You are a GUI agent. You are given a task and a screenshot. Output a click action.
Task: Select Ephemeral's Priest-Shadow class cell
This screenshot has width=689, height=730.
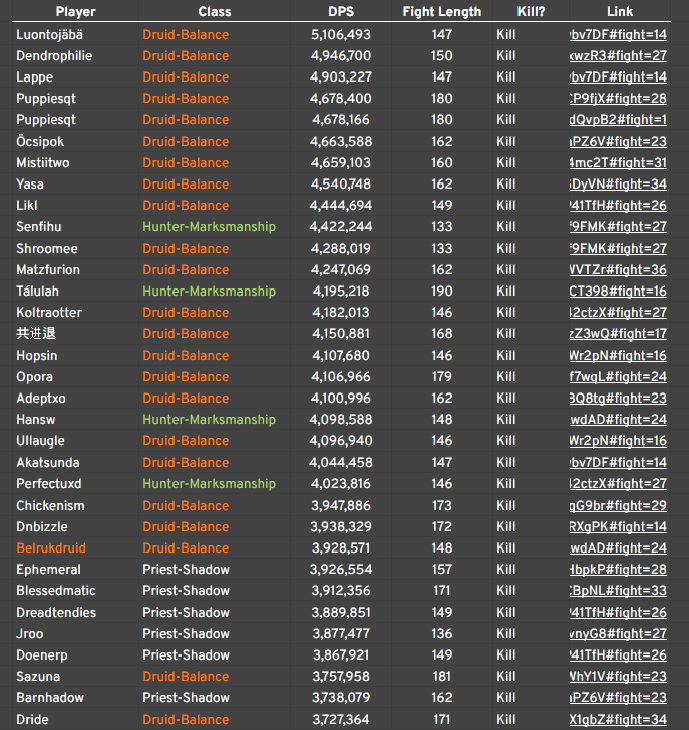[x=186, y=569]
